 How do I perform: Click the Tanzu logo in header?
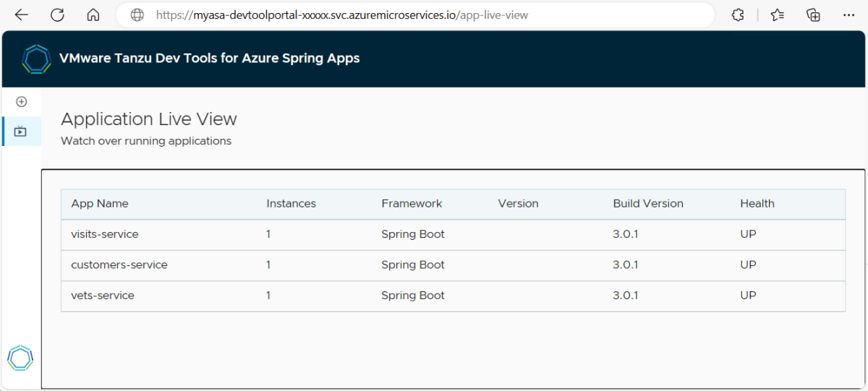(36, 59)
